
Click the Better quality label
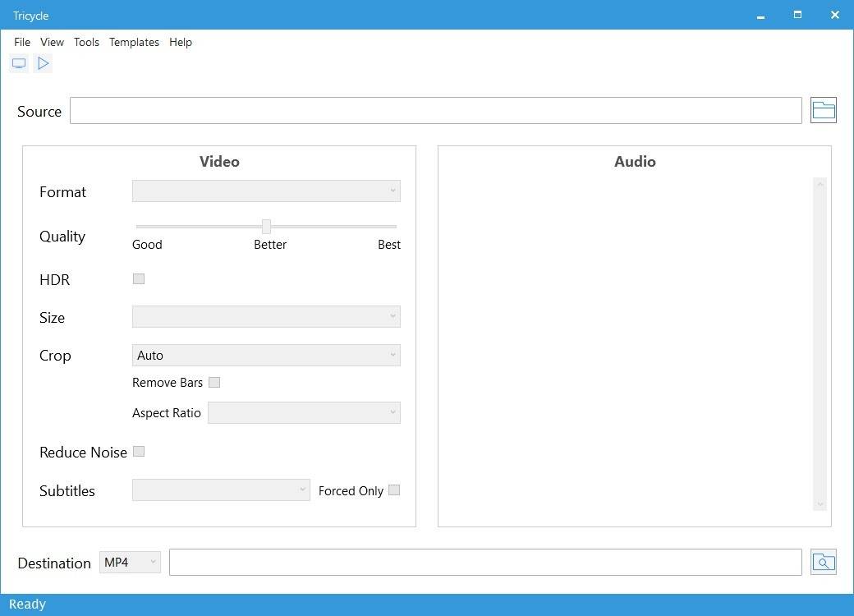pyautogui.click(x=270, y=245)
